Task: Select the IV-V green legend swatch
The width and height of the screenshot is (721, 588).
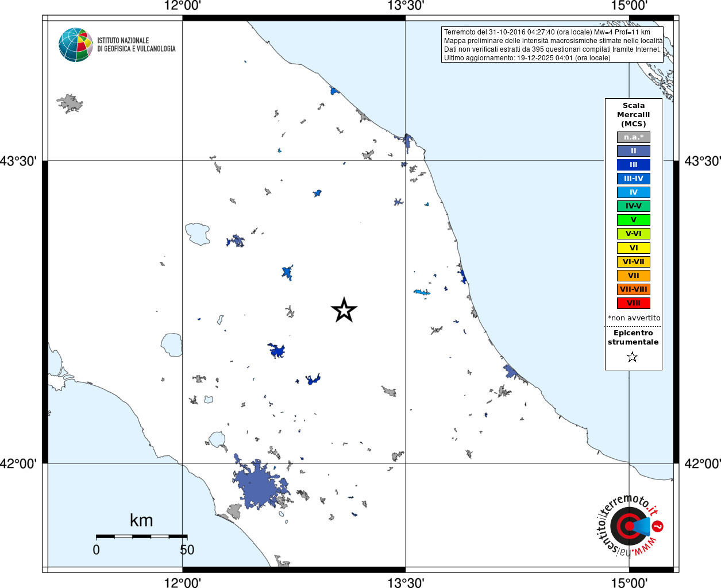Action: (634, 206)
